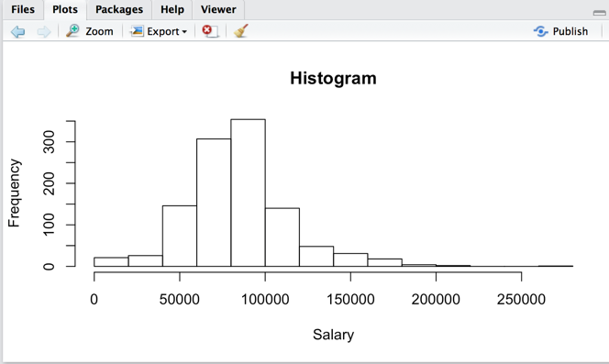The image size is (609, 364).
Task: Click the Export picture icon
Action: (x=137, y=31)
